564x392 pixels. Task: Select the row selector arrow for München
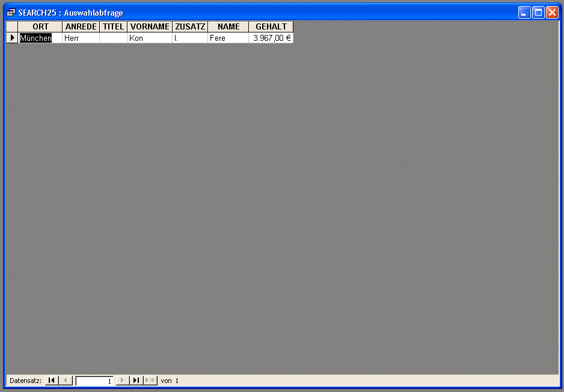point(12,38)
